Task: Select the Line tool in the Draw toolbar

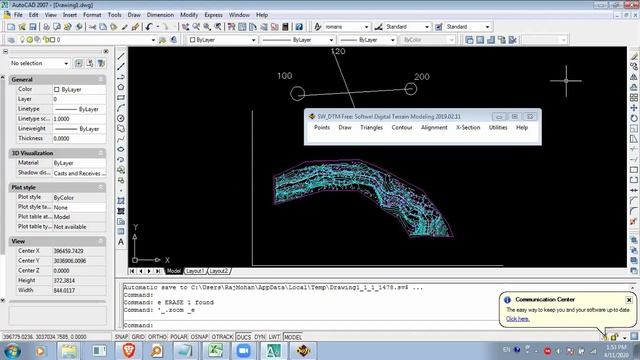Action: coord(121,56)
